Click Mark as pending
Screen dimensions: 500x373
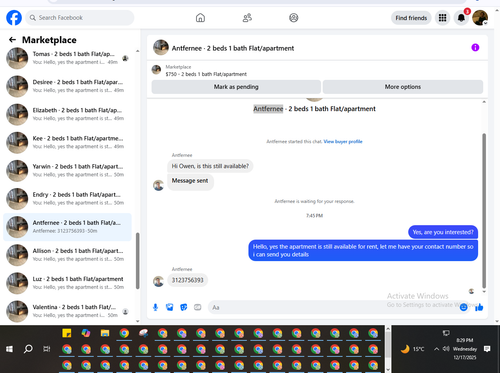tap(236, 87)
